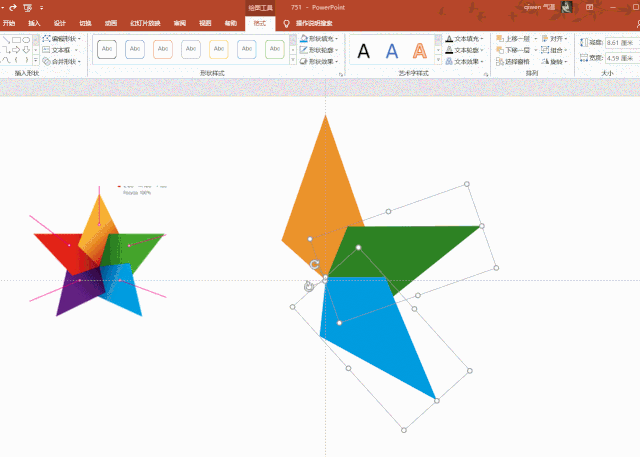640x457 pixels.
Task: Open the 视图 (View) tab
Action: (x=205, y=23)
